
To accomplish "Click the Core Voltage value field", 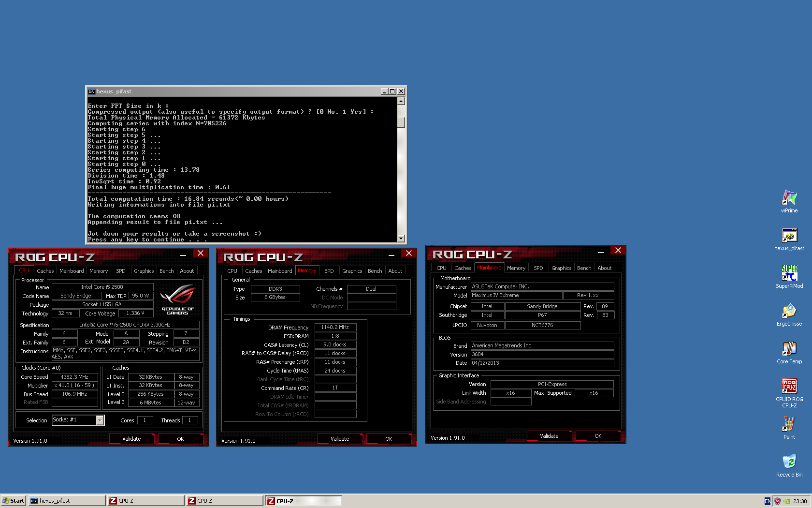I will tap(135, 313).
